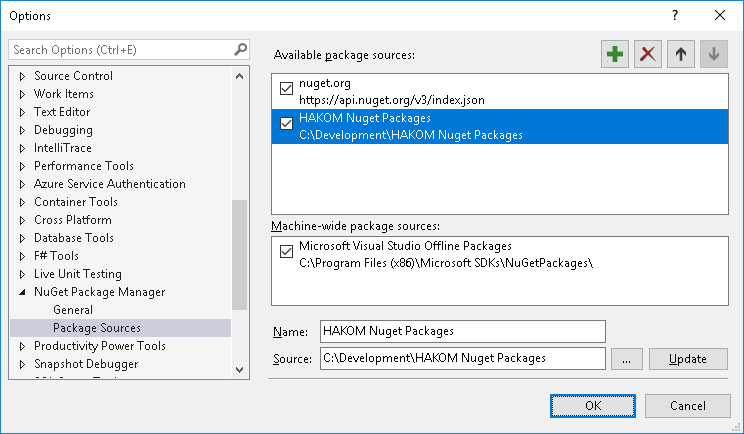The width and height of the screenshot is (744, 434).
Task: Click the green plus add source icon
Action: [615, 55]
